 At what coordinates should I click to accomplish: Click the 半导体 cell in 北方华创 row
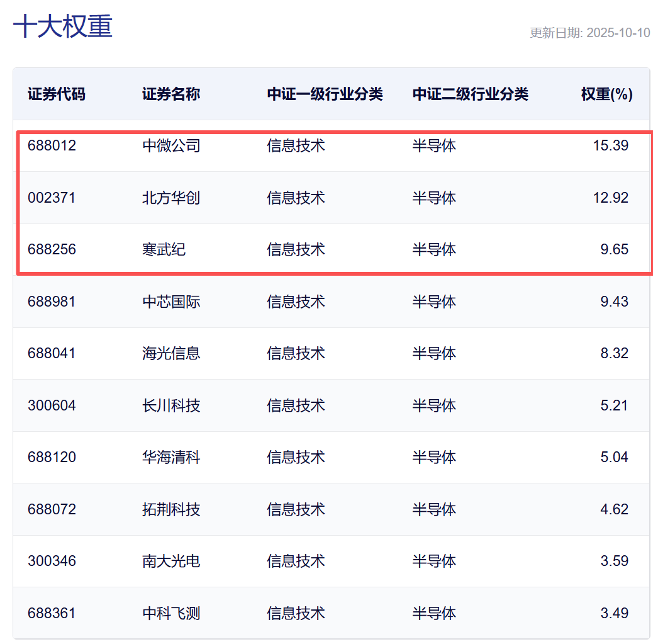tap(434, 198)
